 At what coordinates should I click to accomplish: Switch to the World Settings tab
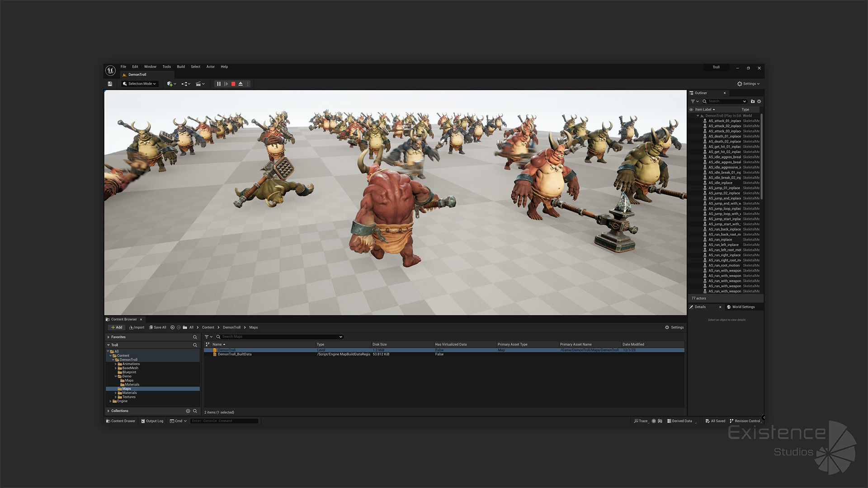click(x=742, y=307)
